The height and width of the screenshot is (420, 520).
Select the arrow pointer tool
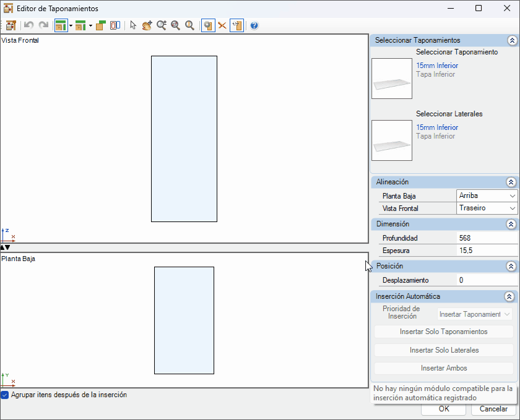point(132,25)
